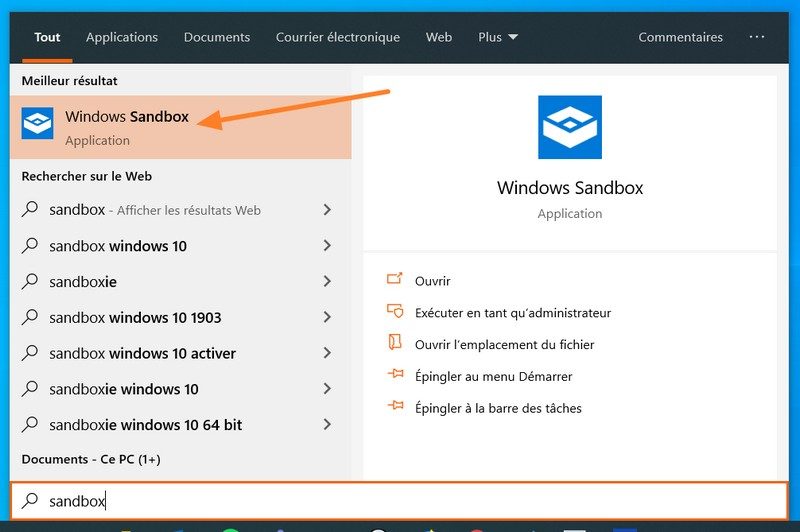The image size is (800, 532).
Task: Select suggestion sandbox - Afficher les résultats Web
Action: pos(155,210)
